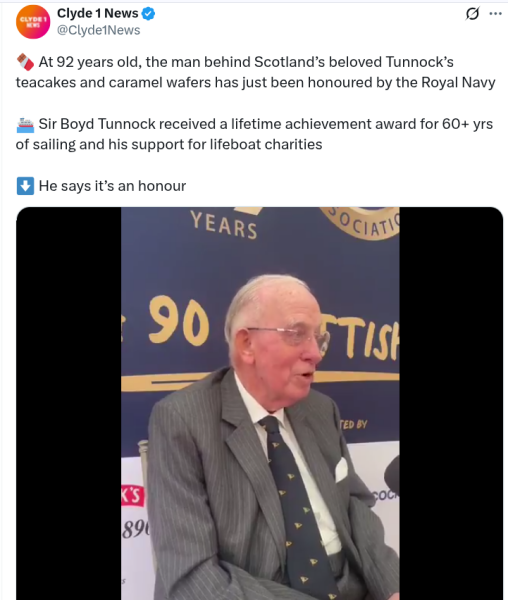Viewport: 508px width, 600px height.
Task: Open the three-dot more options menu
Action: tap(495, 14)
